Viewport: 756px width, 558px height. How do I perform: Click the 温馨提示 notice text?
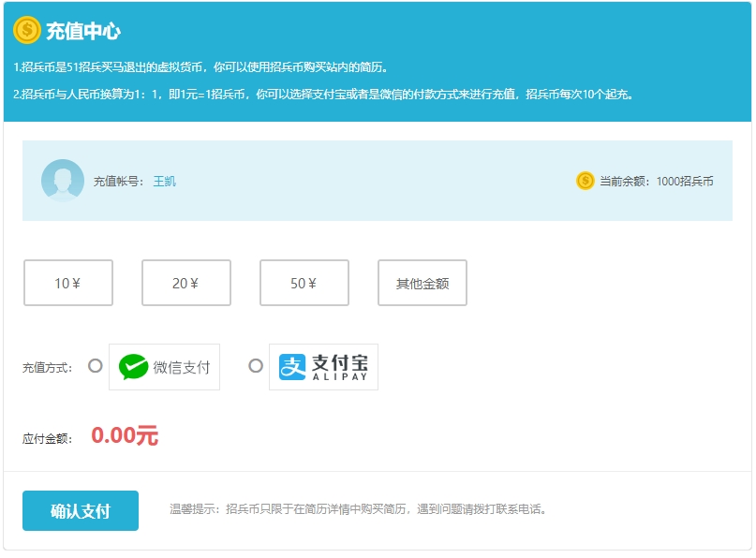358,510
